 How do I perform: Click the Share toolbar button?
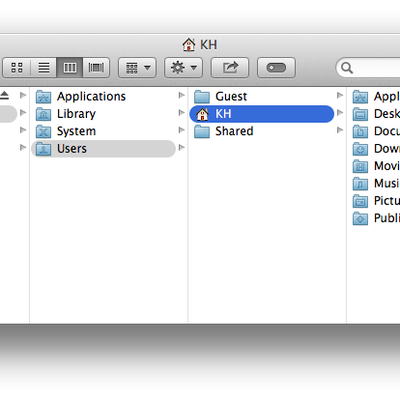[x=230, y=68]
